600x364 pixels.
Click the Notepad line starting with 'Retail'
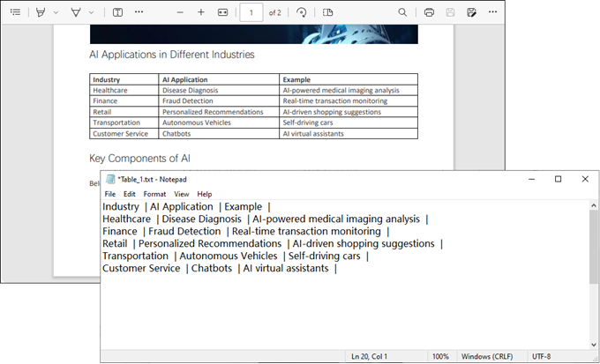tap(273, 243)
